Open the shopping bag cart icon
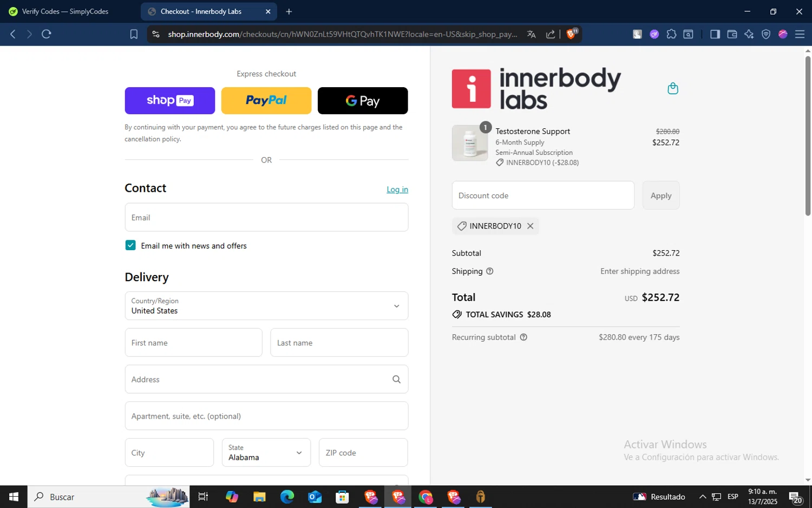The image size is (812, 508). point(673,88)
